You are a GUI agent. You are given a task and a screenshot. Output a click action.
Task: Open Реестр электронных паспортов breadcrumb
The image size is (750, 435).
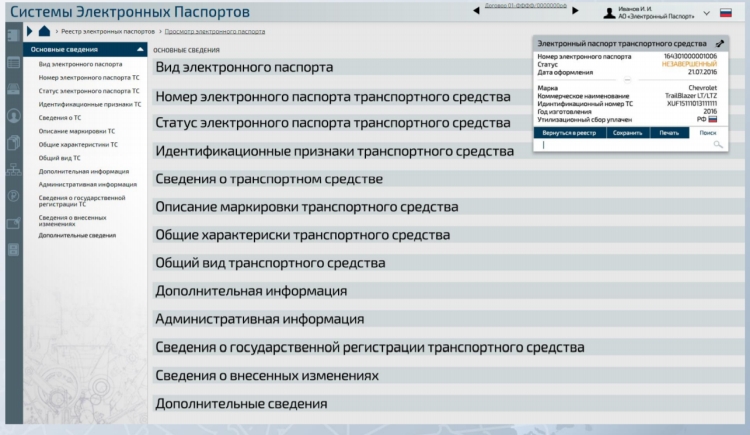tap(108, 32)
